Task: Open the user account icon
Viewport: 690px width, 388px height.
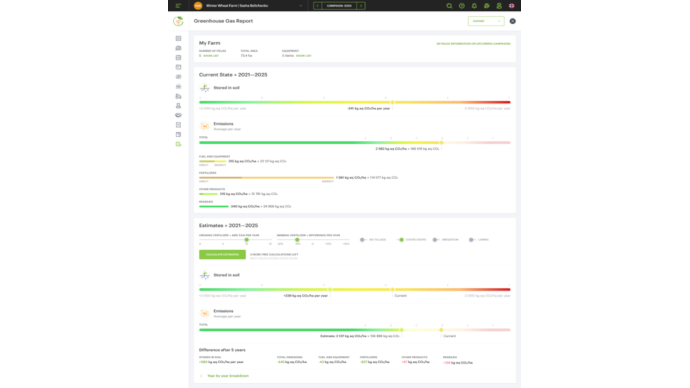Action: point(499,6)
